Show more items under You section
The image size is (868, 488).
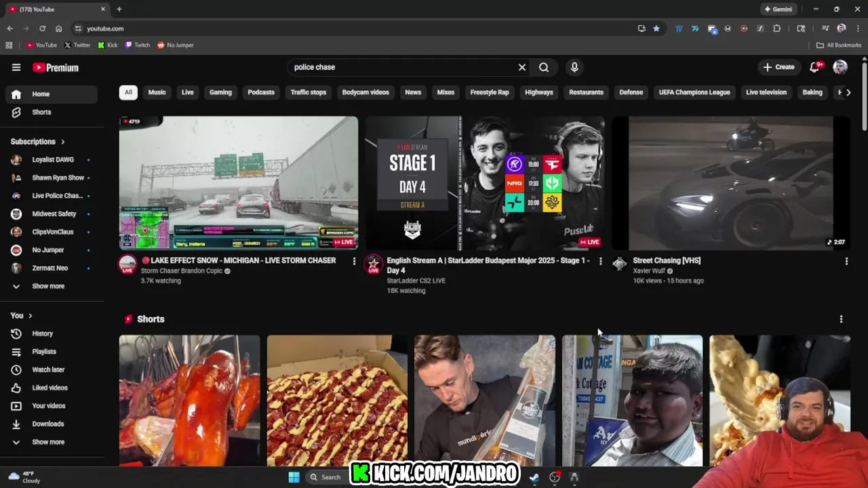(x=52, y=442)
